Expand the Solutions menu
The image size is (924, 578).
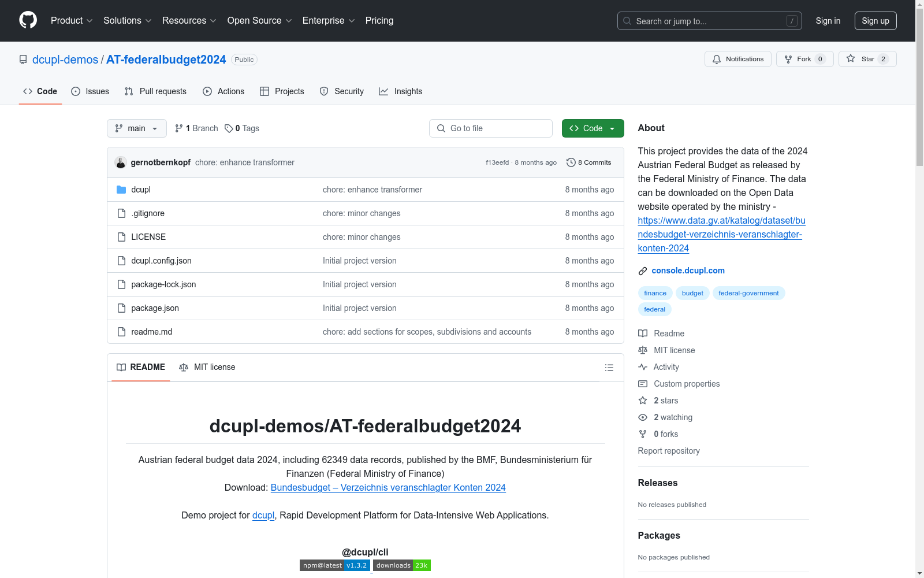click(x=127, y=20)
